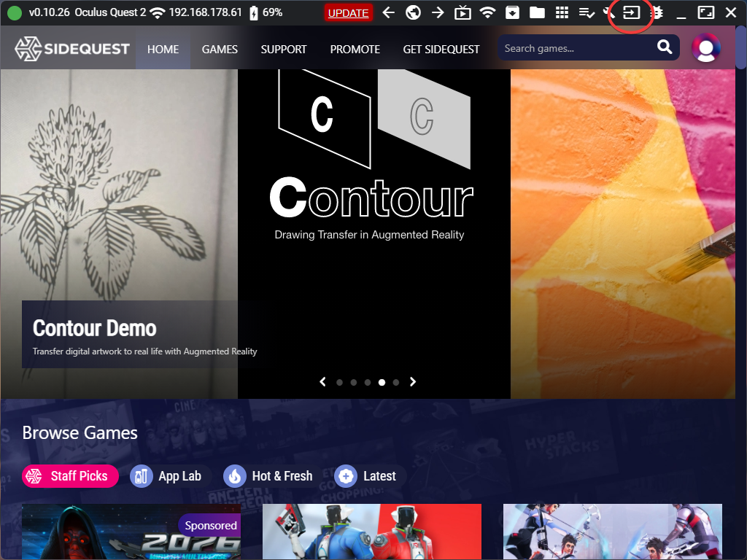This screenshot has width=747, height=560.
Task: Go forward with the right arrow icon
Action: click(438, 12)
